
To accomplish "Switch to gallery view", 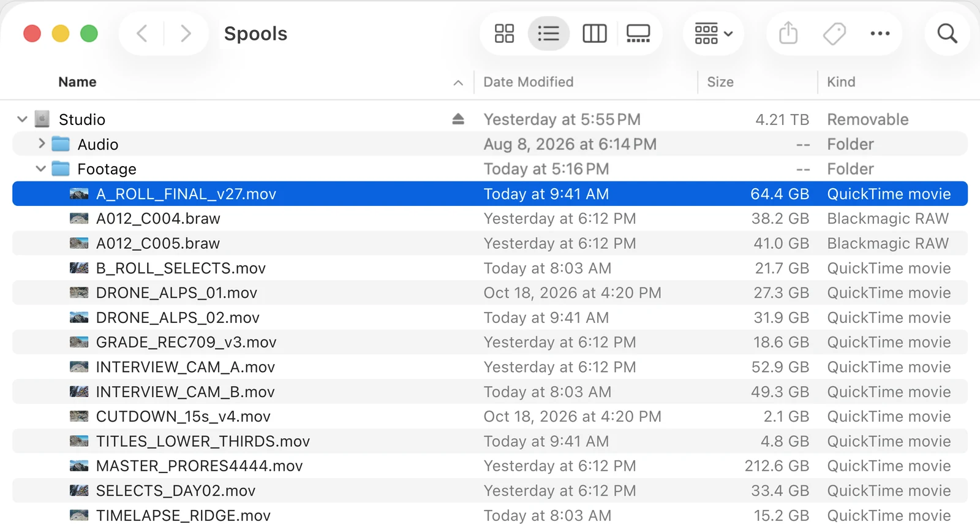I will coord(638,33).
